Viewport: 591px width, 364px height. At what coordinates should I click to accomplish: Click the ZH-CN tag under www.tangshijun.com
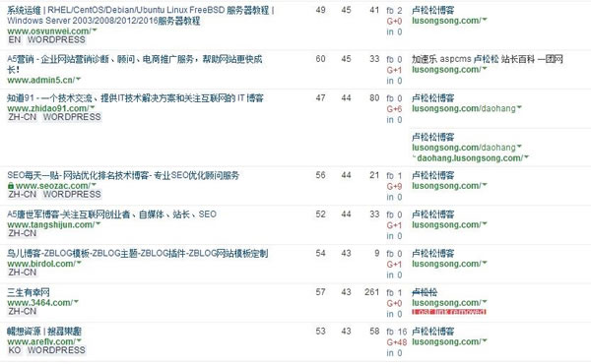[23, 233]
